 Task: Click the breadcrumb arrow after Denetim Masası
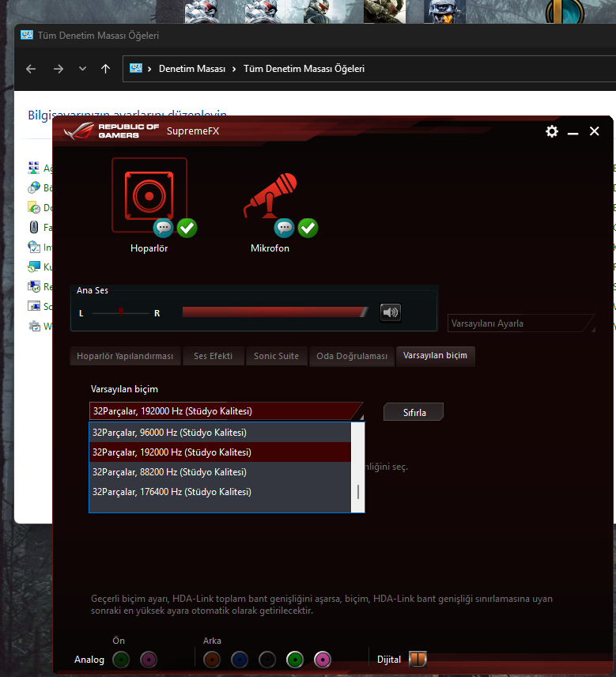point(234,69)
